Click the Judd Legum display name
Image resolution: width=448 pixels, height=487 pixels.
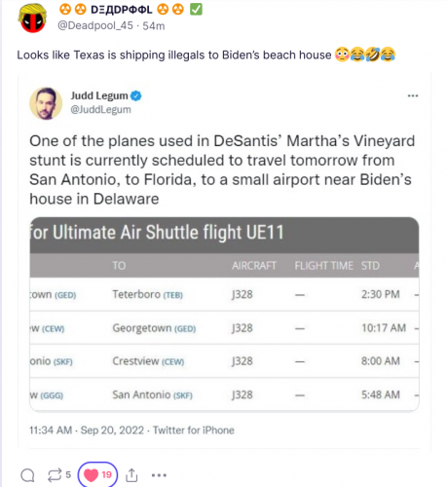click(x=99, y=95)
